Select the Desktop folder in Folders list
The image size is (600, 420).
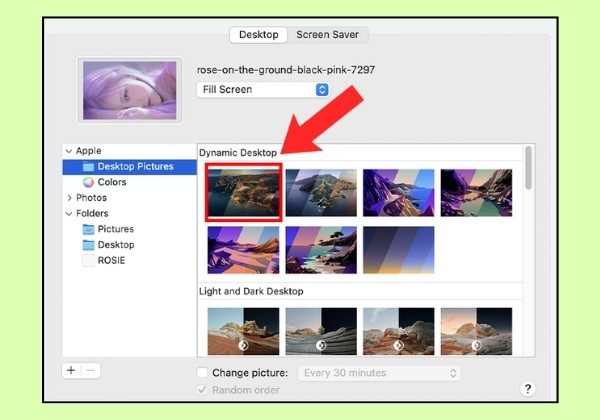pyautogui.click(x=108, y=245)
